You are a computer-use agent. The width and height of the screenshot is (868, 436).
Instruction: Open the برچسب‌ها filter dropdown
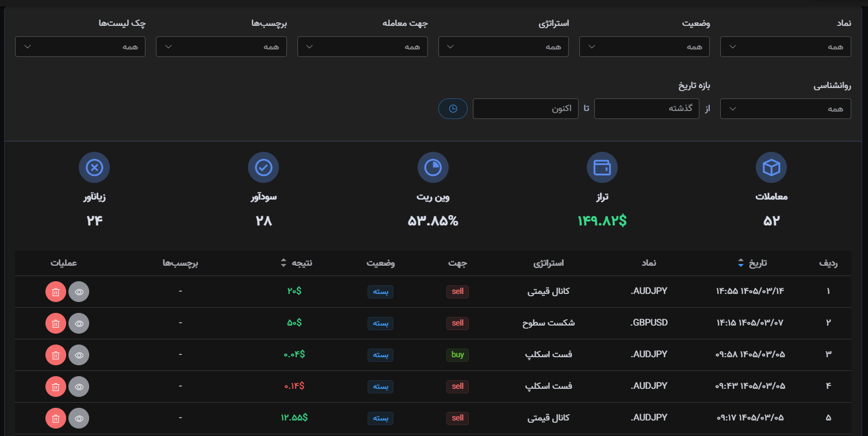tap(221, 47)
